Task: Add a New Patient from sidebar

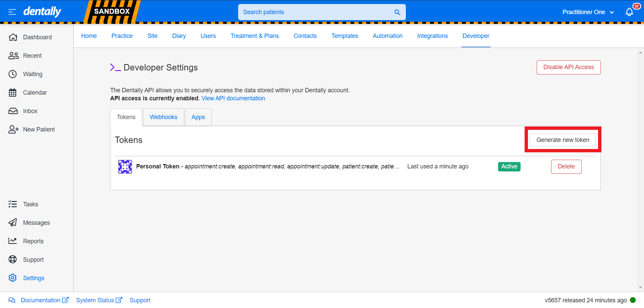Action: (x=39, y=130)
